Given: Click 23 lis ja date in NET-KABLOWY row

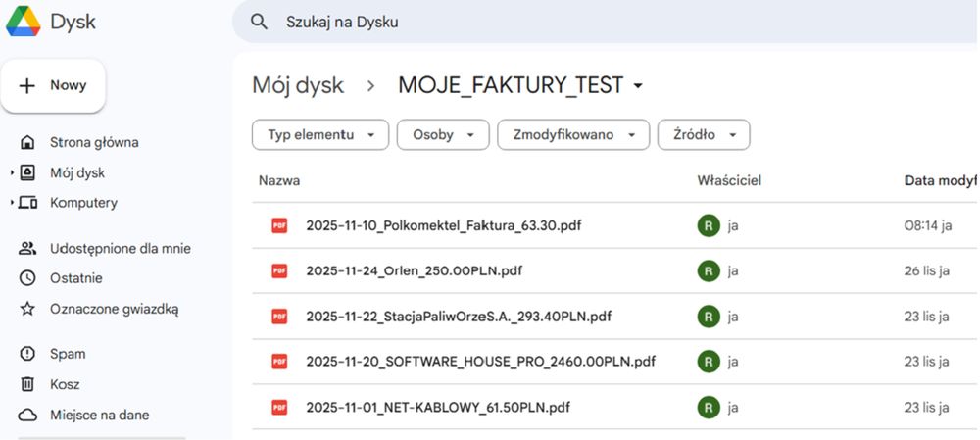Looking at the screenshot, I should tap(926, 407).
